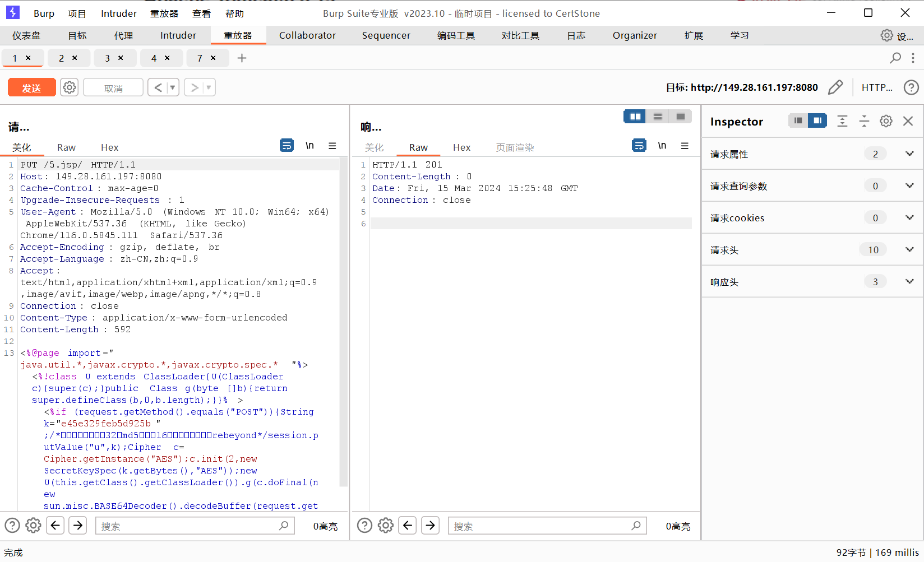The image size is (924, 562).
Task: Open the Repeater tab kebab menu
Action: [x=913, y=58]
